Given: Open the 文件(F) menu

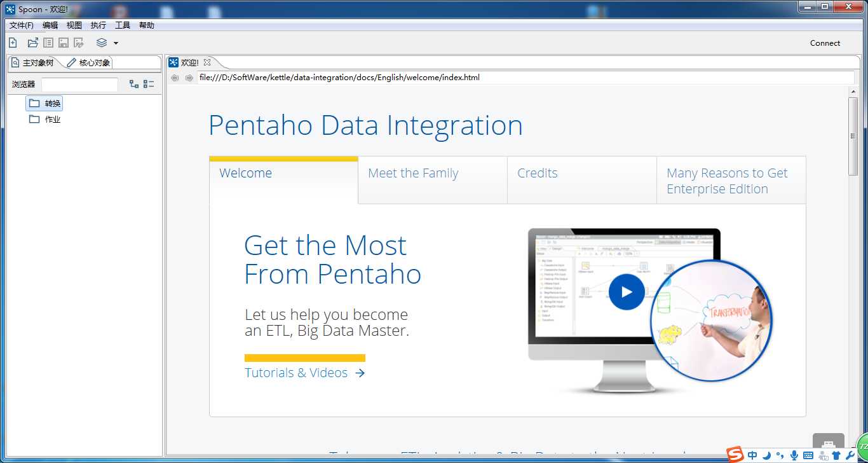Looking at the screenshot, I should pyautogui.click(x=22, y=25).
